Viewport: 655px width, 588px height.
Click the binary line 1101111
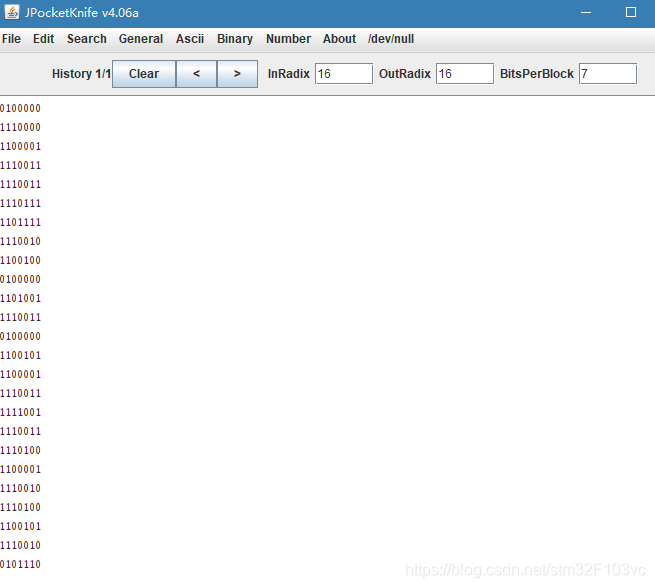pos(20,223)
